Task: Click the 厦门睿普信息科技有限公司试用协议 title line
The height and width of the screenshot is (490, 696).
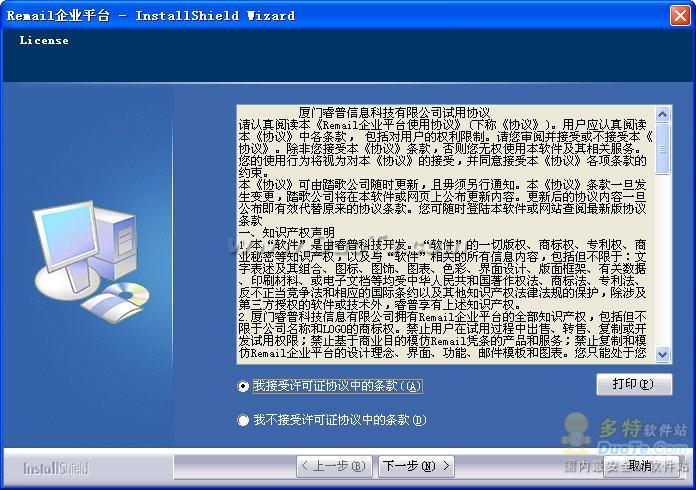Action: pyautogui.click(x=394, y=112)
